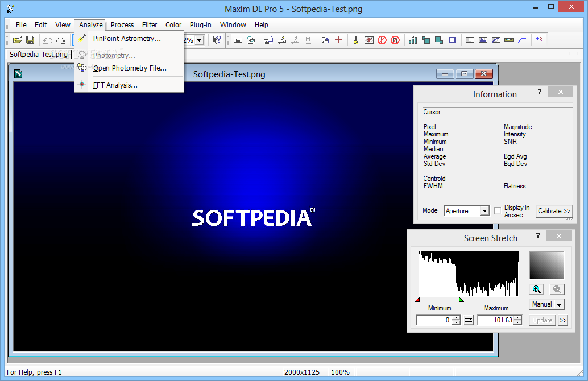Viewport: 588px width, 381px height.
Task: Click the plus-minus math symbols icon
Action: click(x=540, y=40)
